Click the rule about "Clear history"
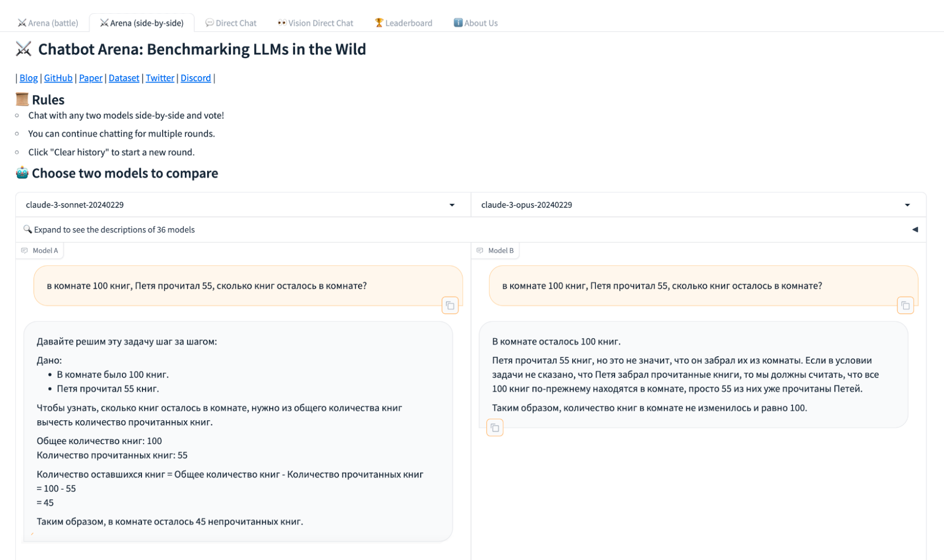Viewport: 944px width, 560px height. [111, 152]
